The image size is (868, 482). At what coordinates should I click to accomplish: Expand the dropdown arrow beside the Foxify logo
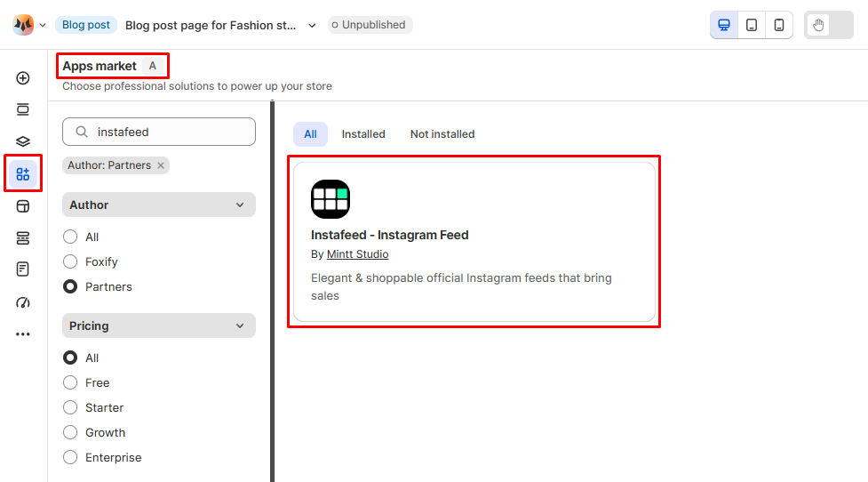tap(43, 26)
